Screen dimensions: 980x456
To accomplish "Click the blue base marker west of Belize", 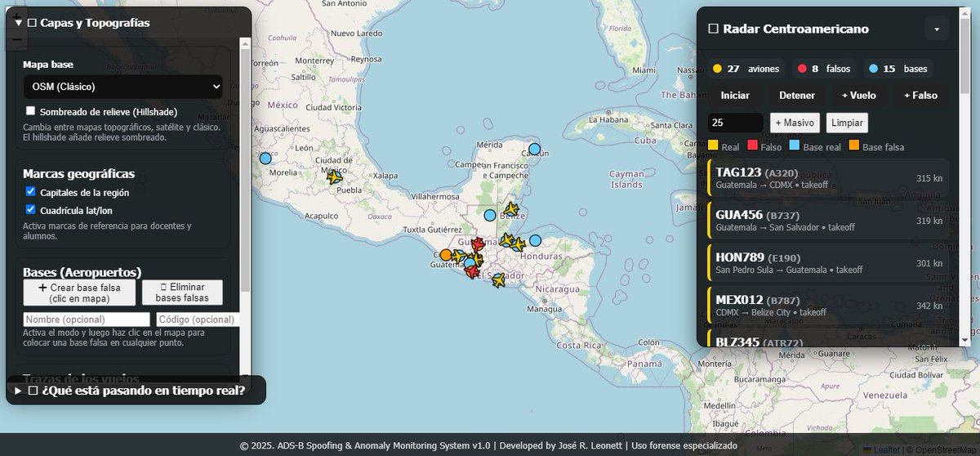I will pos(489,215).
